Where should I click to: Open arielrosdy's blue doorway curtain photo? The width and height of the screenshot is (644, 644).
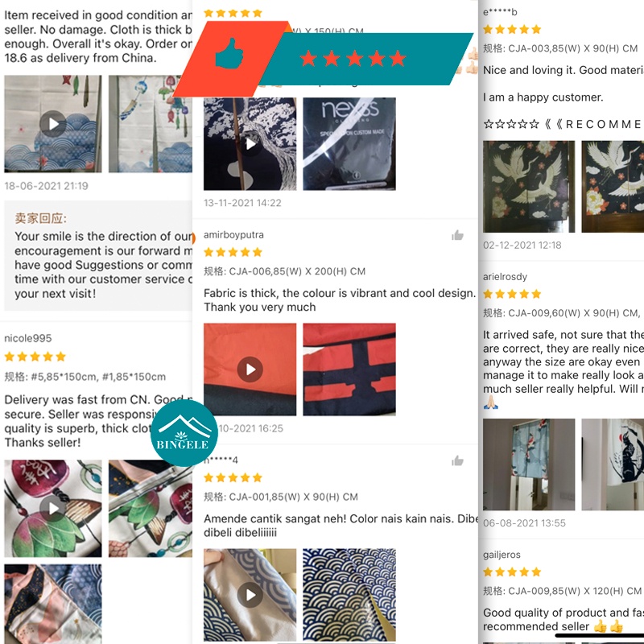529,464
